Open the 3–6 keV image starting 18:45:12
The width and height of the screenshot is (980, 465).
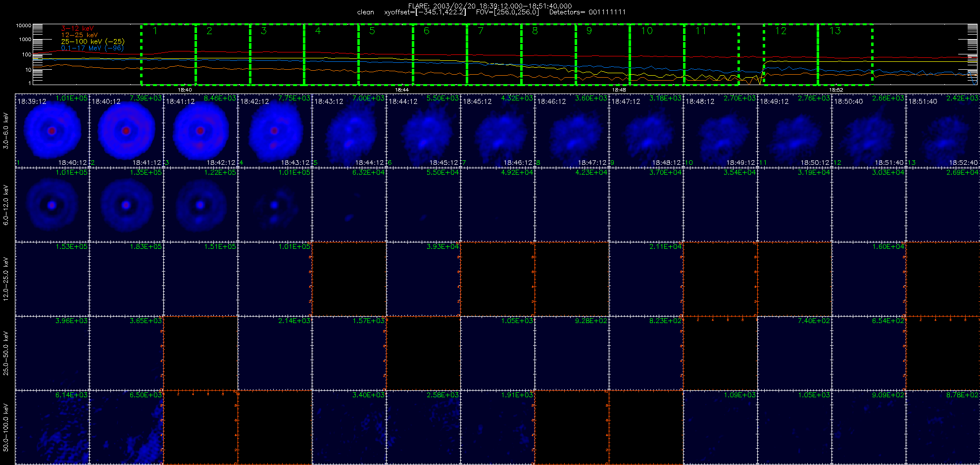coord(497,131)
